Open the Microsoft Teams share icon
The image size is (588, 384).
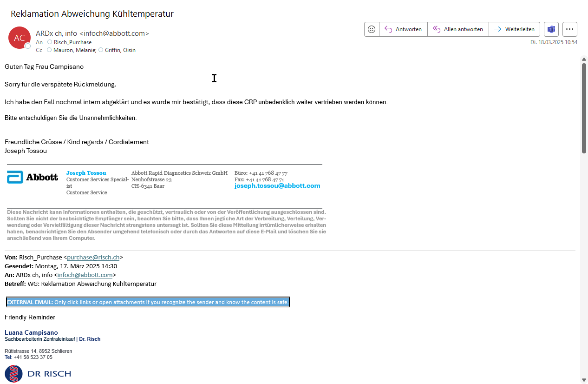551,29
